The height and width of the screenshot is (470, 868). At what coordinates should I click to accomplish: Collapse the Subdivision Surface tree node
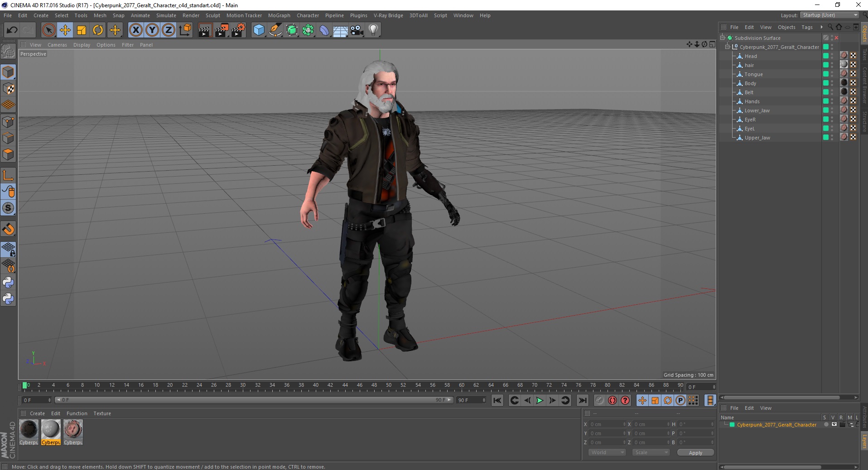(x=723, y=38)
